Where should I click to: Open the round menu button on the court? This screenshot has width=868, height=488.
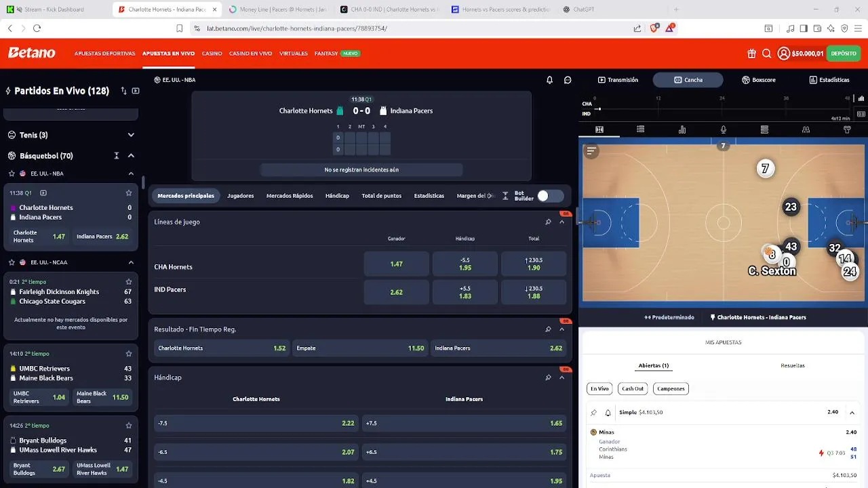pyautogui.click(x=592, y=151)
